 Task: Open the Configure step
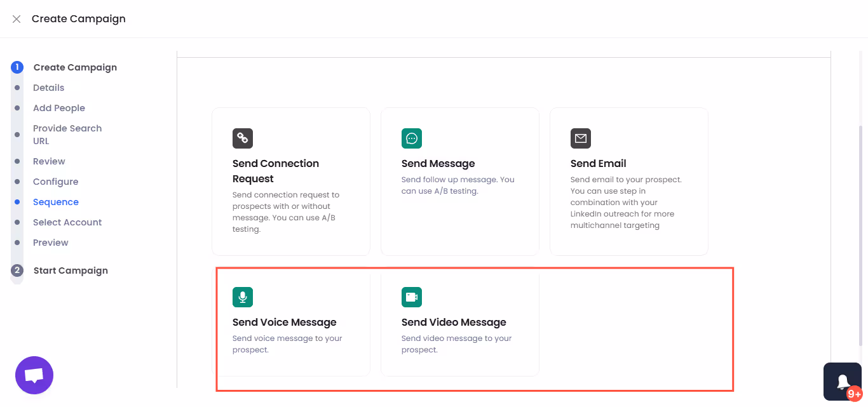coord(55,181)
